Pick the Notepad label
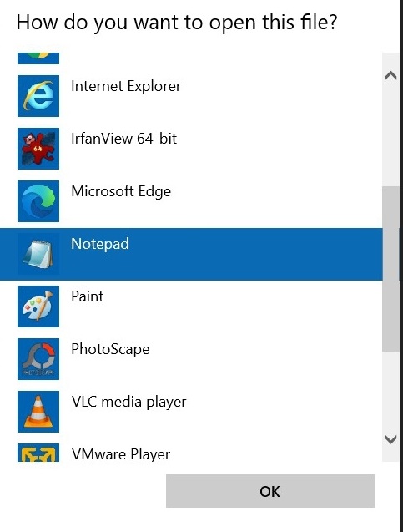This screenshot has height=532, width=403. pyautogui.click(x=100, y=244)
